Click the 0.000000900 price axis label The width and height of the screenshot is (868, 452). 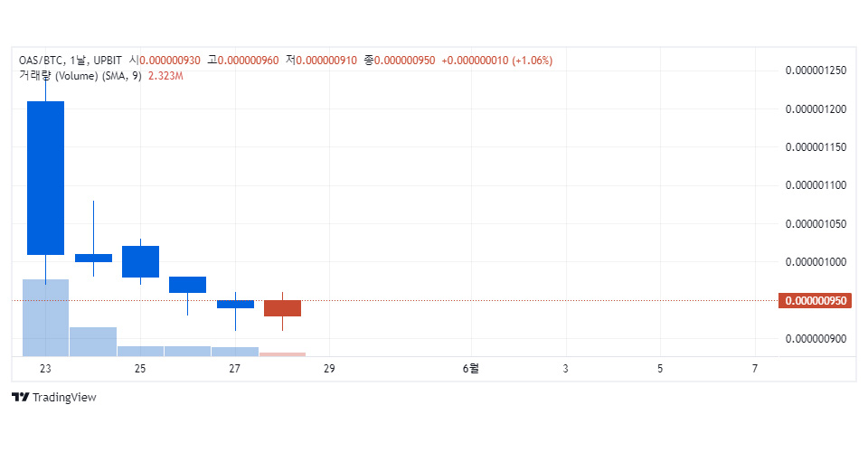click(x=815, y=339)
